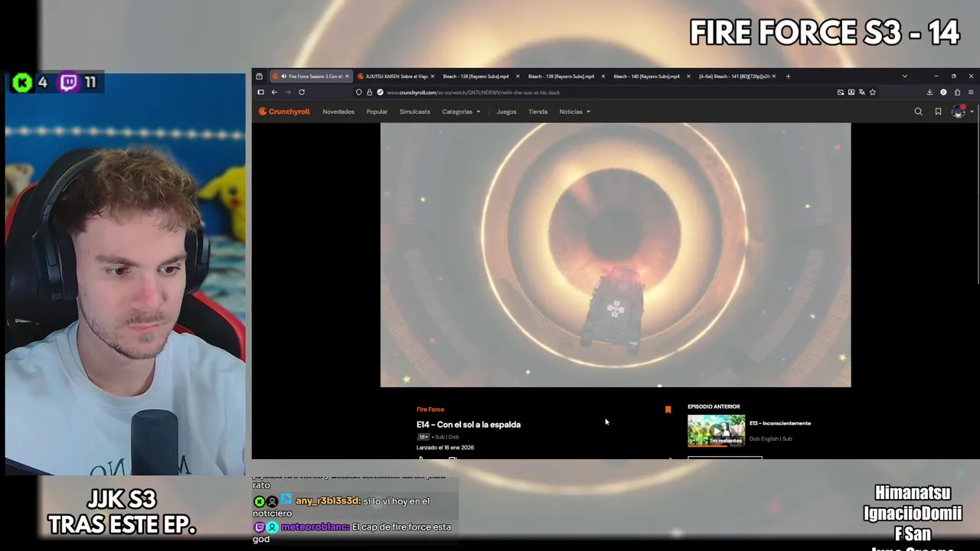Click the browser forward arrow
The width and height of the screenshot is (980, 551).
pos(288,92)
